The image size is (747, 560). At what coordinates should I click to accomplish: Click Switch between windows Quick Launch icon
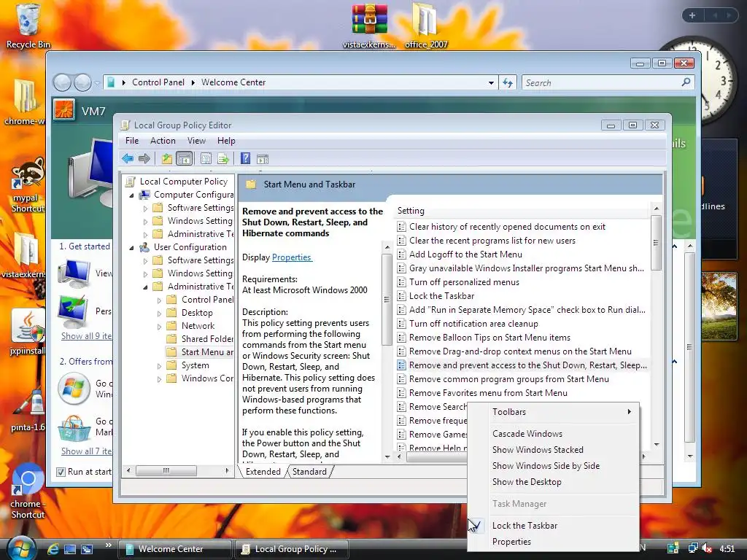[x=87, y=549]
